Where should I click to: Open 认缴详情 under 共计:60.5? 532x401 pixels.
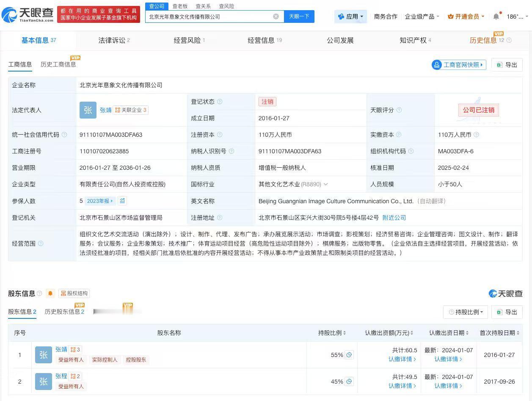click(x=402, y=359)
